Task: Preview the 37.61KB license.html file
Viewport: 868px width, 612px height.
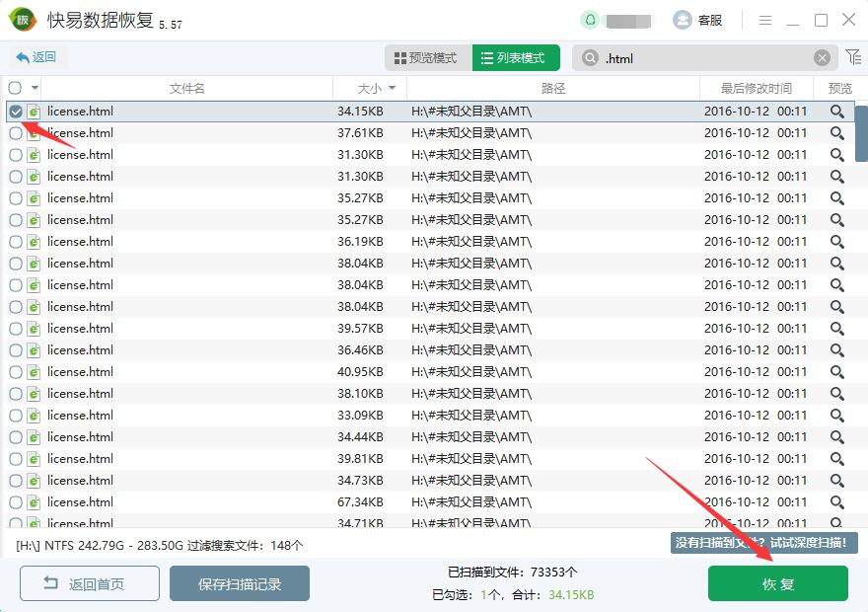Action: 837,133
